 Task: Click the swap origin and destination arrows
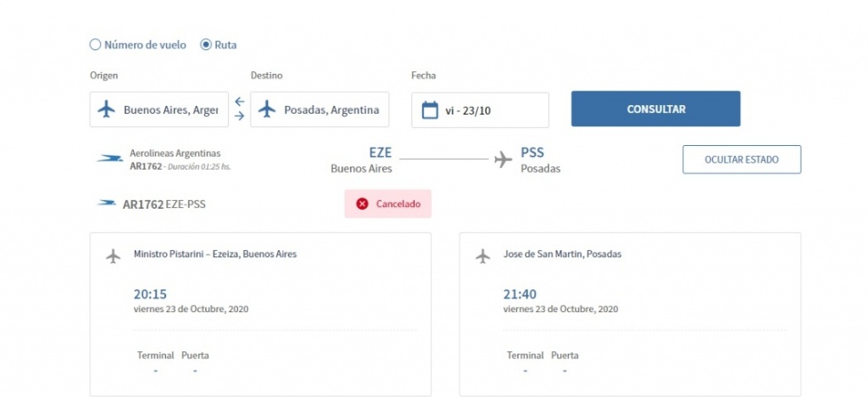pyautogui.click(x=239, y=109)
